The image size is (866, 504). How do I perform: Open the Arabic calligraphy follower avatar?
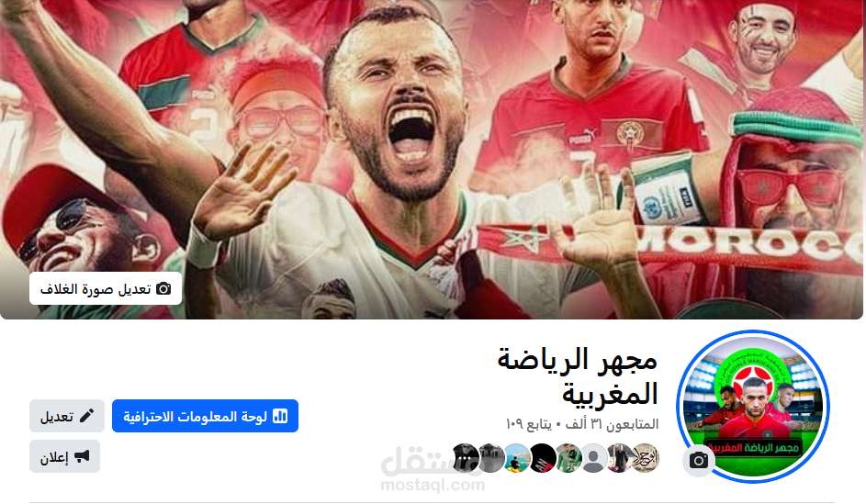pyautogui.click(x=645, y=458)
